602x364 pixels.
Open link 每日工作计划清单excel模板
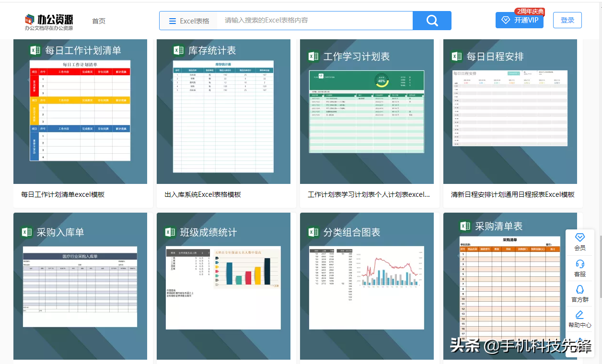click(63, 194)
